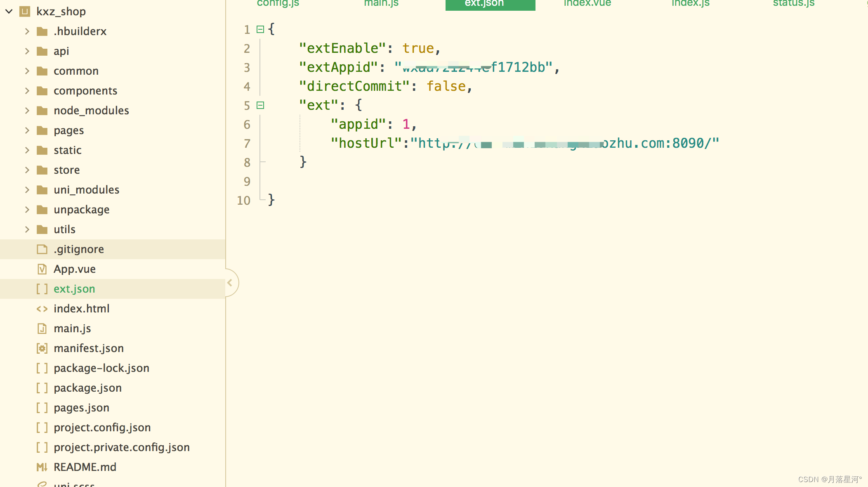
Task: Click the folder icon of the static folder
Action: click(42, 150)
